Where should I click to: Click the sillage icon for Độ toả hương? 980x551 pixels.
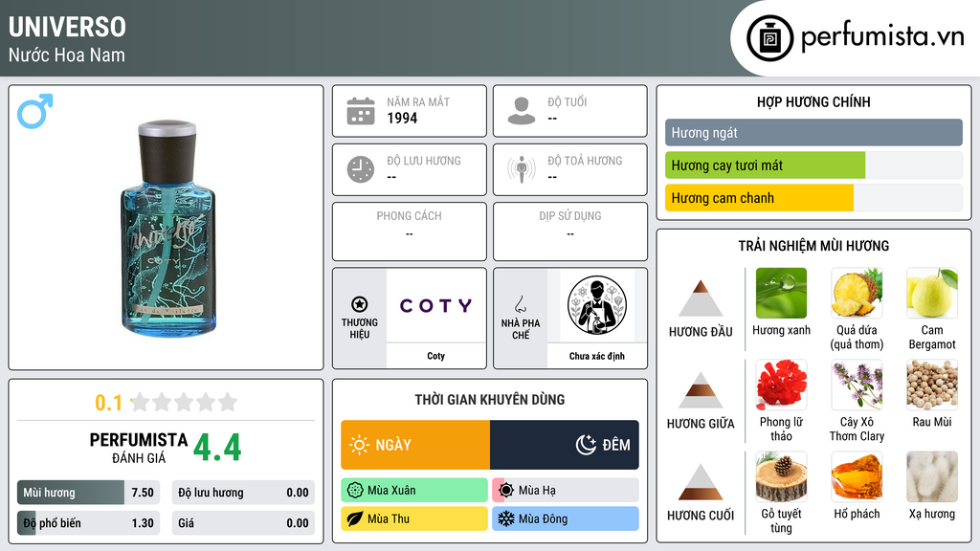522,169
